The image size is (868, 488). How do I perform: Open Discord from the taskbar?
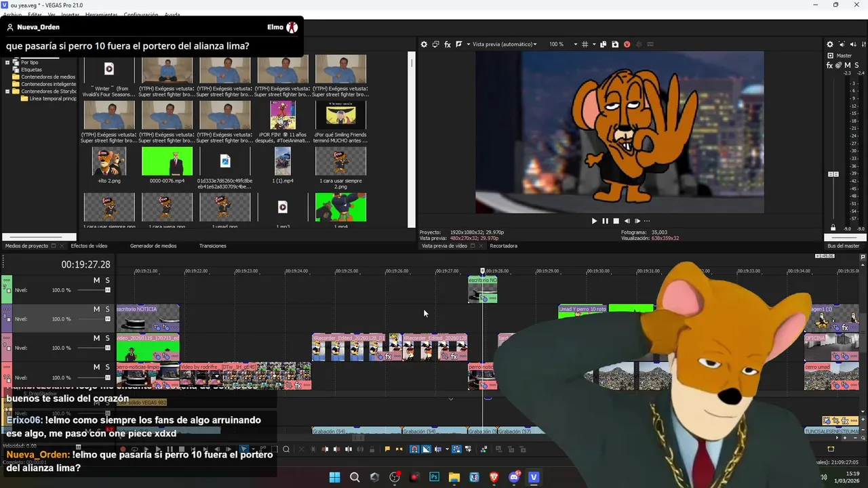point(513,477)
